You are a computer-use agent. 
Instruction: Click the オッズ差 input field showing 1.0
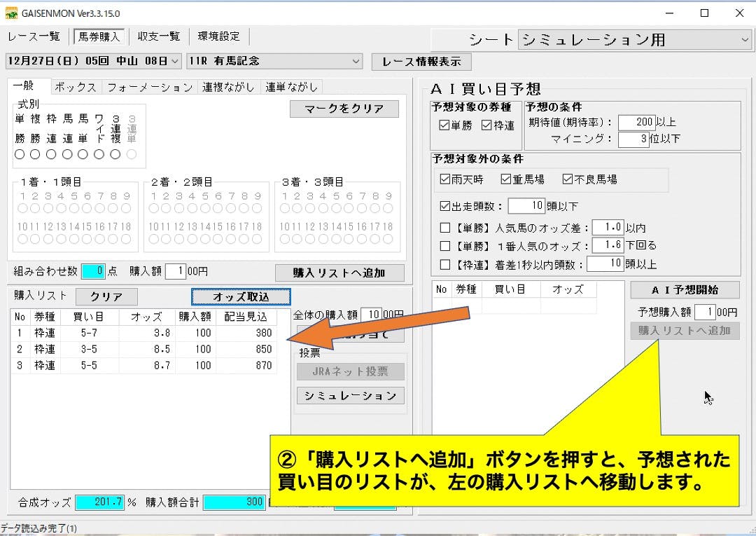(x=608, y=227)
